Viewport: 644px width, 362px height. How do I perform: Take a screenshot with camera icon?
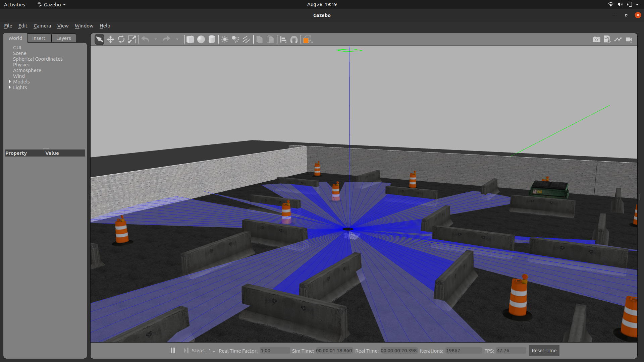point(596,40)
